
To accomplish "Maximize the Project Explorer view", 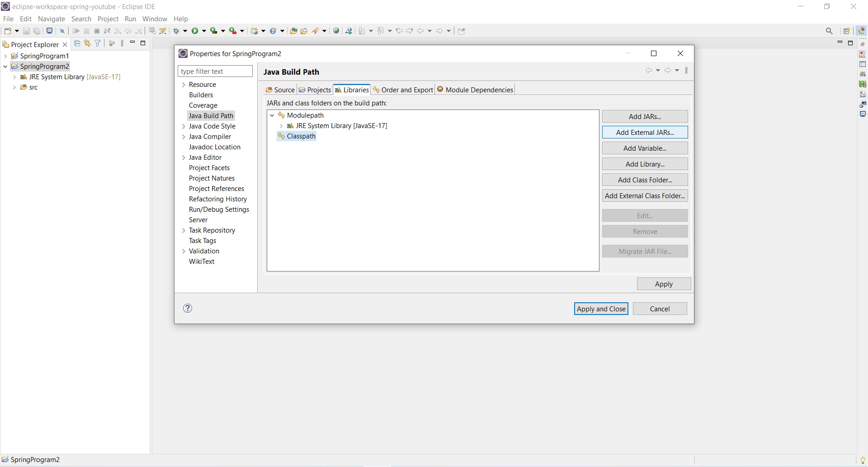I will tap(143, 43).
